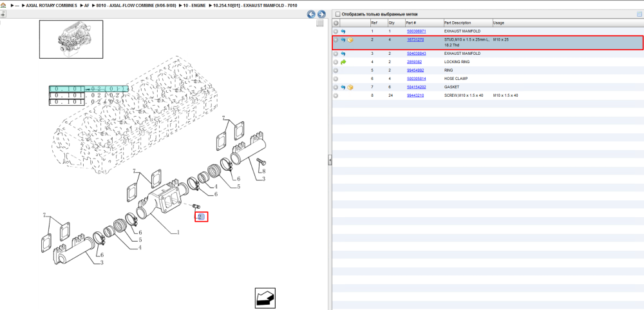Open part number link 504154202
This screenshot has height=310, width=644.
[416, 87]
